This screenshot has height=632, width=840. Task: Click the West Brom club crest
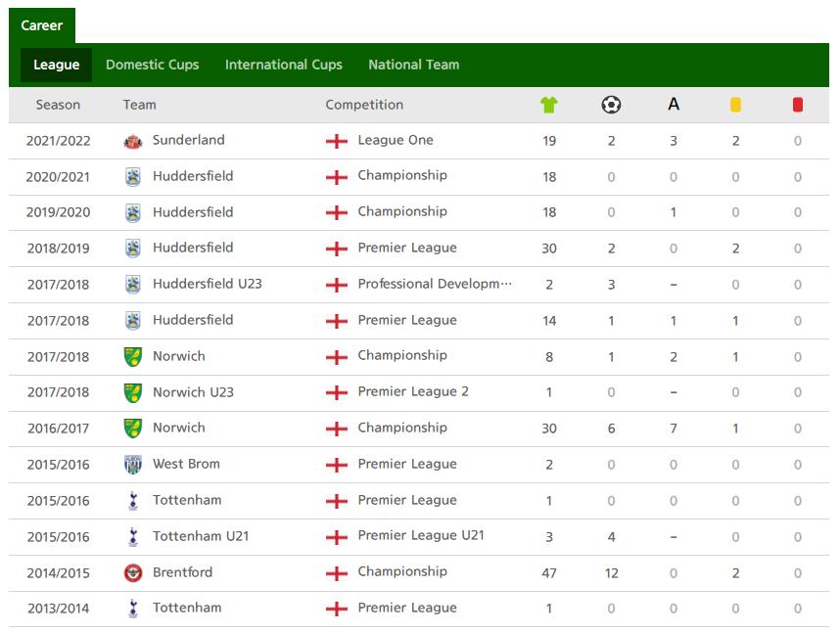pyautogui.click(x=133, y=465)
